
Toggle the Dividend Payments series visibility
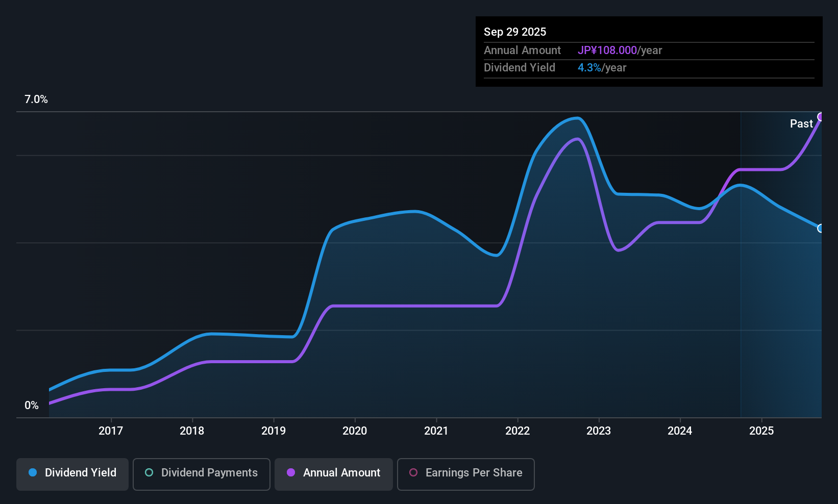[201, 474]
